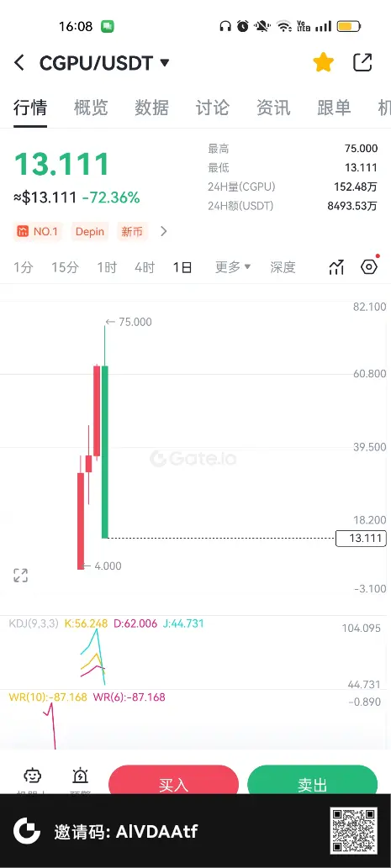Switch to the 讨论 tab
This screenshot has height=868, width=391.
tap(212, 108)
